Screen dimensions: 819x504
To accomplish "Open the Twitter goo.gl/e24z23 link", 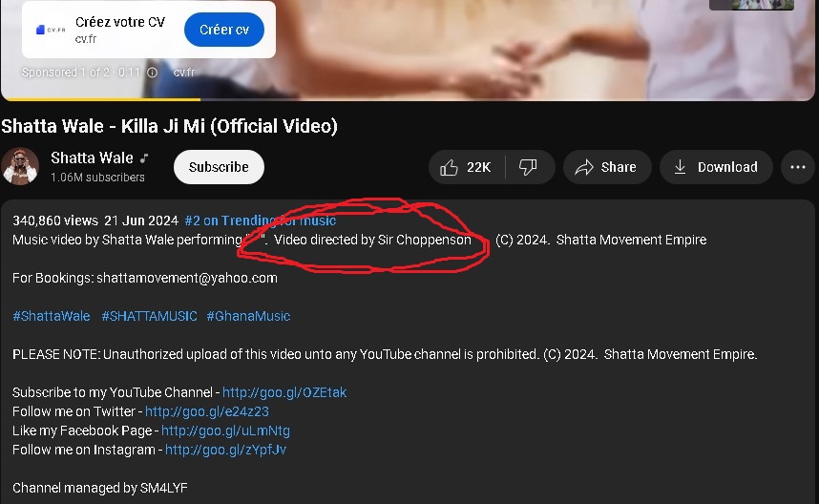I will click(206, 411).
